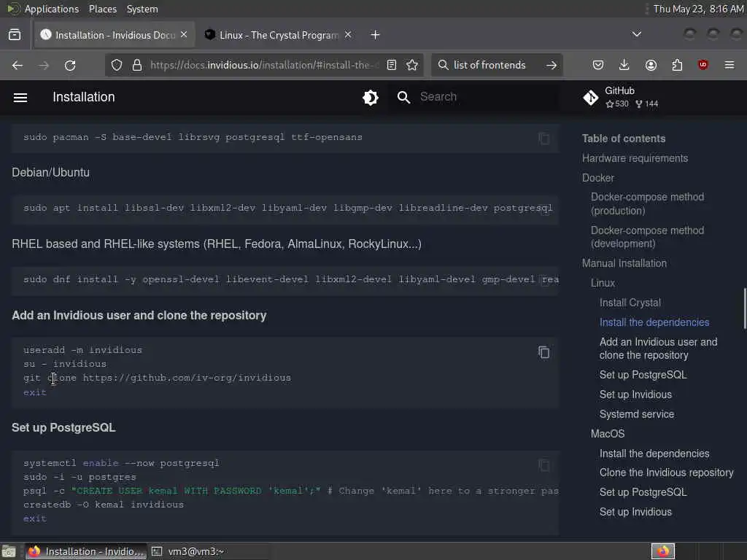This screenshot has width=747, height=560.
Task: Go to MacOS Install the dependencies link
Action: pyautogui.click(x=654, y=454)
